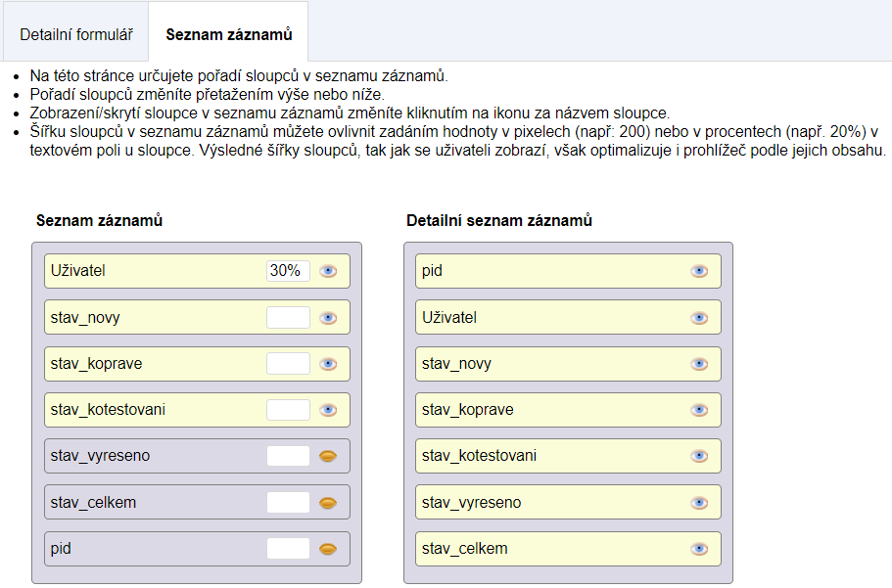892x588 pixels.
Task: Click eye icon for stav_novy in detail list
Action: (x=699, y=364)
